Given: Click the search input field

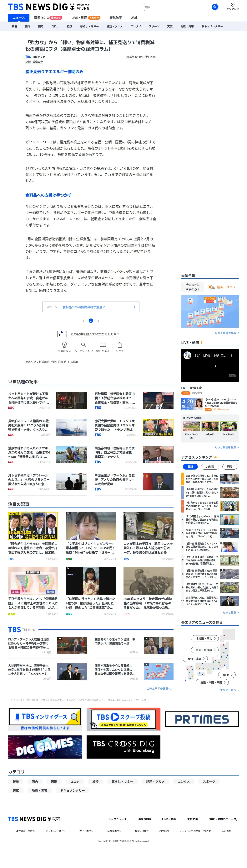Looking at the screenshot, I should tap(177, 7).
